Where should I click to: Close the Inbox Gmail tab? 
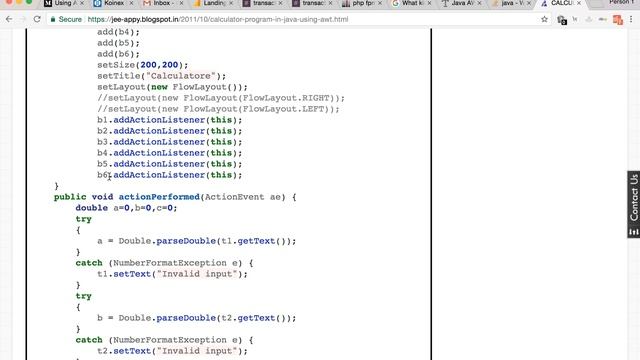[x=181, y=3]
